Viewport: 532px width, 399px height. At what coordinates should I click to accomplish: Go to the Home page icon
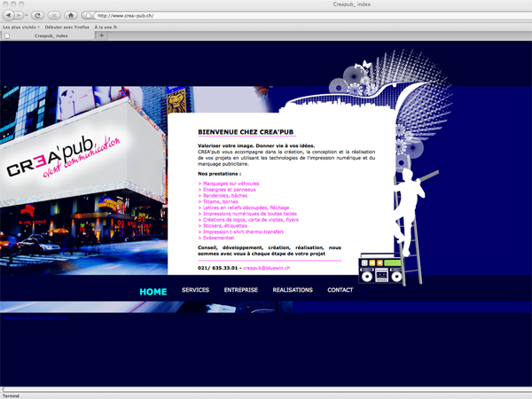point(71,15)
